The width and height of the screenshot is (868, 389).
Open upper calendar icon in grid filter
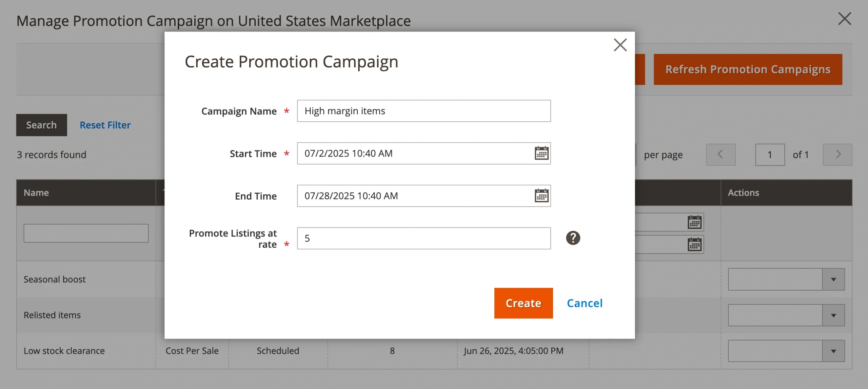pyautogui.click(x=694, y=222)
